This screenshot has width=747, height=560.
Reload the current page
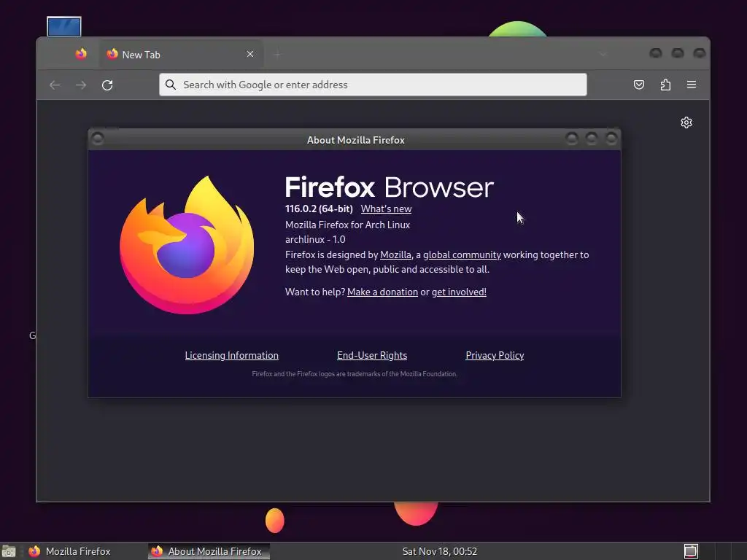pos(107,85)
